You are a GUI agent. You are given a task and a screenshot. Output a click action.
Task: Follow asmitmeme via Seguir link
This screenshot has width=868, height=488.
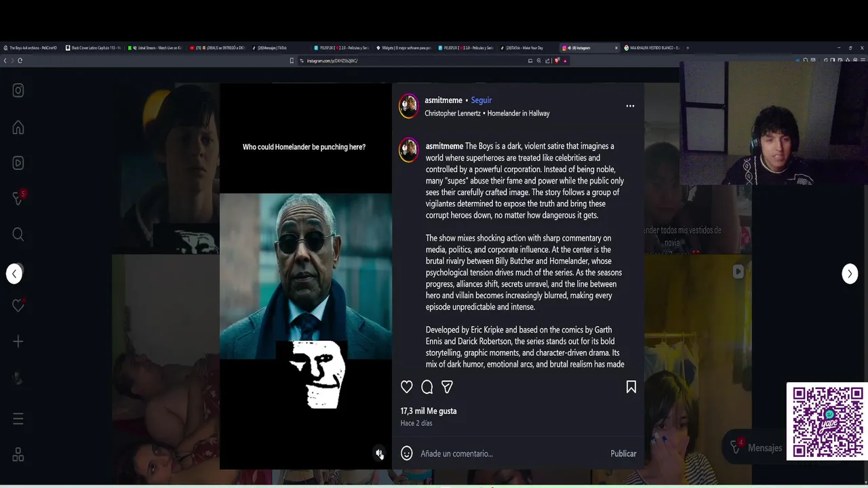click(481, 100)
